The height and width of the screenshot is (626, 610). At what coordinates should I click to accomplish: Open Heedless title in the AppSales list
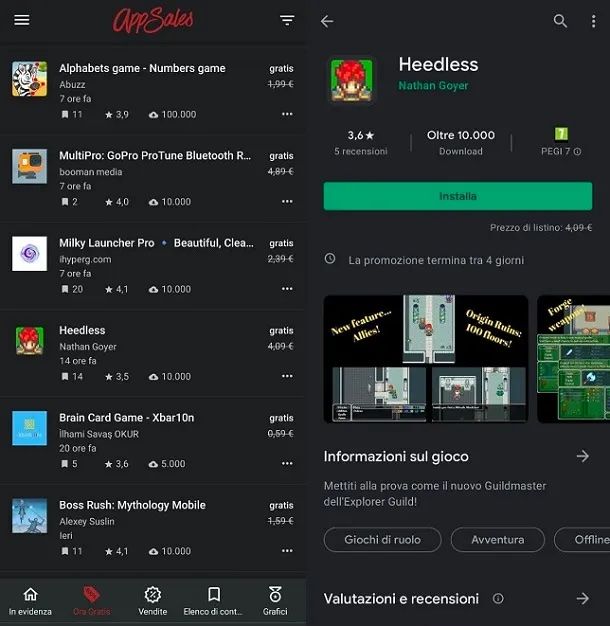coord(82,330)
